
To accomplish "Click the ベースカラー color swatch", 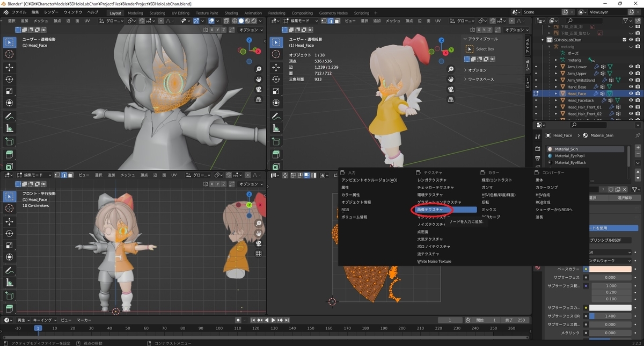I will coord(611,269).
